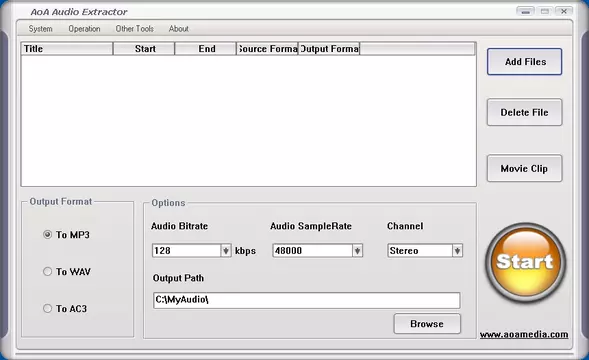Click the Delete File button
This screenshot has width=589, height=360.
click(x=524, y=112)
